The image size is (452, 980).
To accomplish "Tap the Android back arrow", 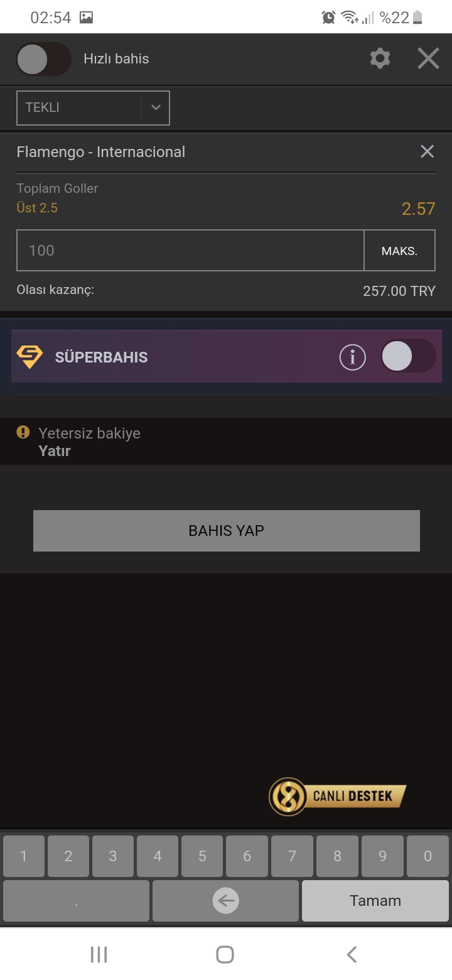I will click(352, 954).
